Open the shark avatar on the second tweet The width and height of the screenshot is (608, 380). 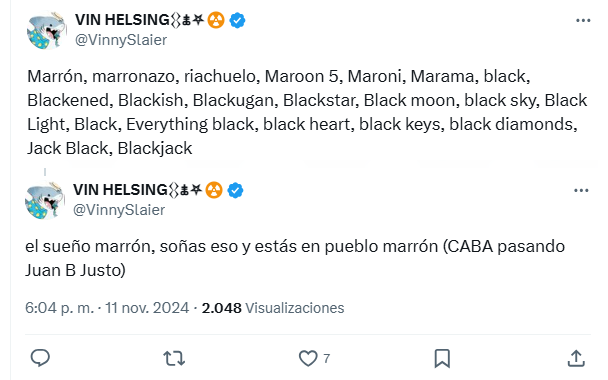45,200
